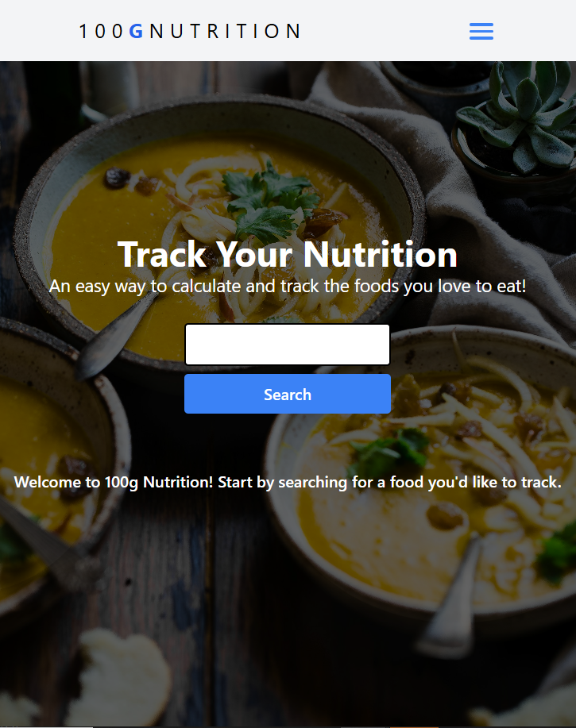Click the 'An easy way to calculate' subtitle
The width and height of the screenshot is (576, 728).
pyautogui.click(x=288, y=286)
